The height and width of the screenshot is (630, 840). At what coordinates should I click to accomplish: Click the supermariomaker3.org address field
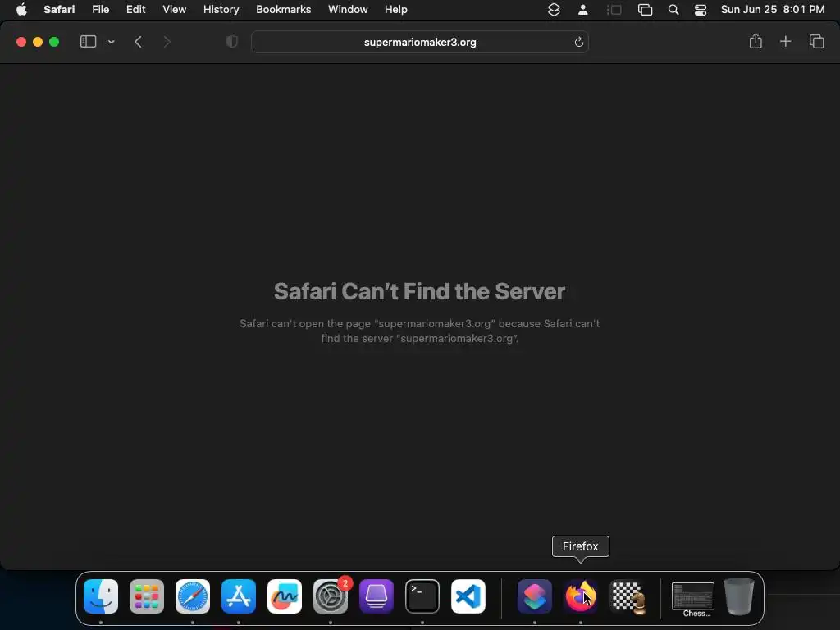point(419,42)
